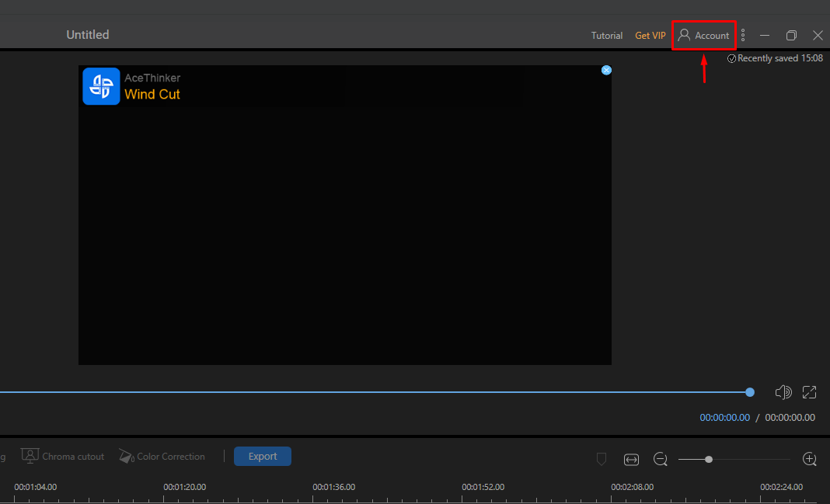
Task: Click the current time 00:00:00.00 display
Action: [x=724, y=418]
